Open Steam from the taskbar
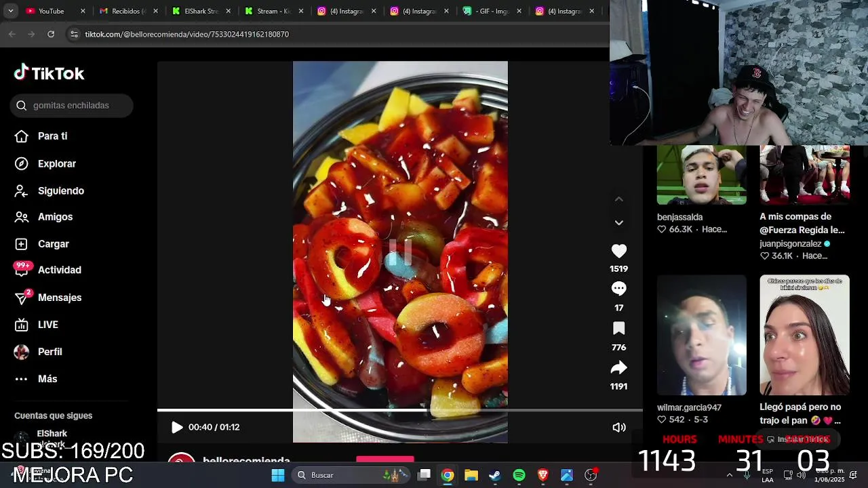The width and height of the screenshot is (868, 488). pyautogui.click(x=495, y=475)
